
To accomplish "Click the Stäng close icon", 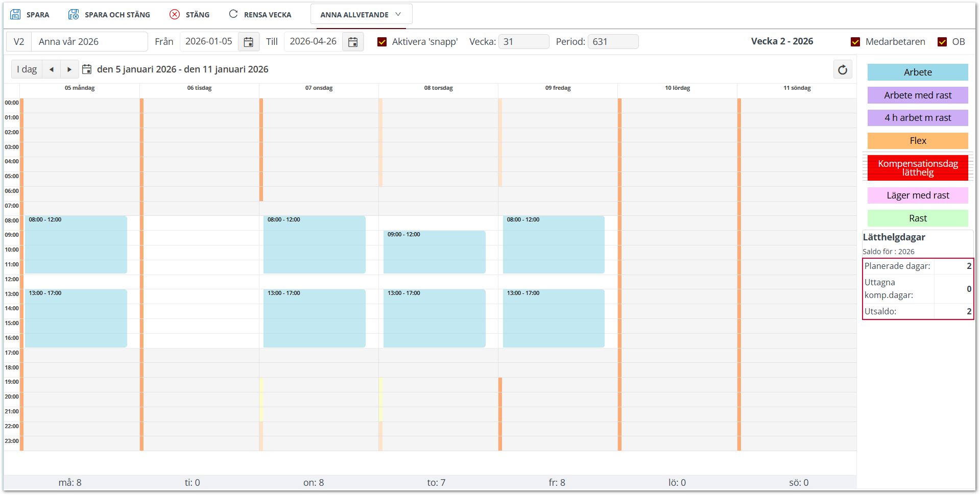I will [175, 14].
